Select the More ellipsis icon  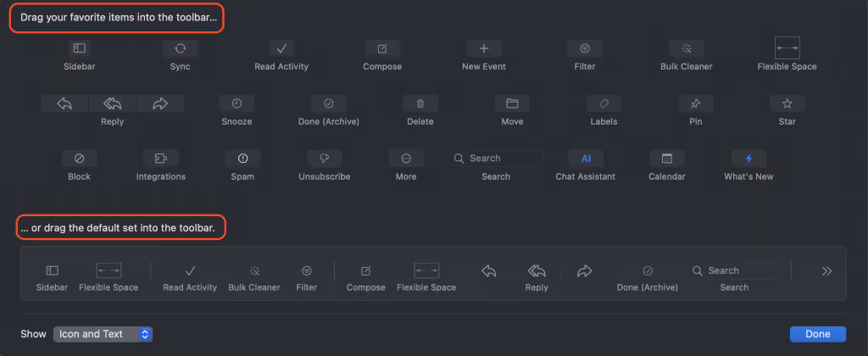[x=406, y=159]
